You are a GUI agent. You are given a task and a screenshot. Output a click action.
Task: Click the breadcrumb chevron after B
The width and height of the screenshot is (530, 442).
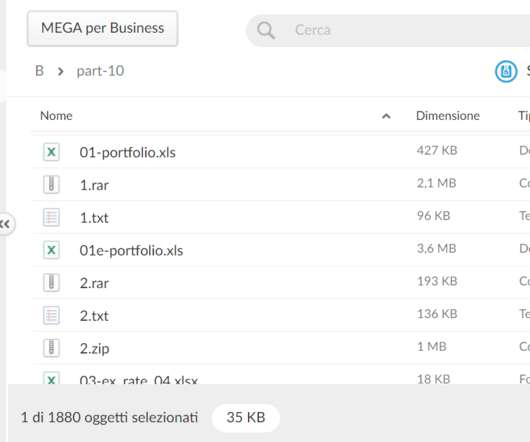pos(61,71)
